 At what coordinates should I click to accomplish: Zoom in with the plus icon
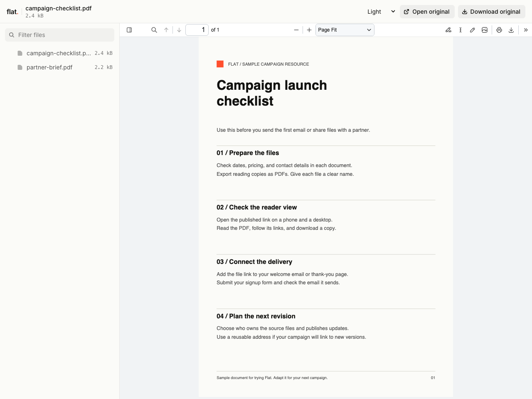click(309, 30)
